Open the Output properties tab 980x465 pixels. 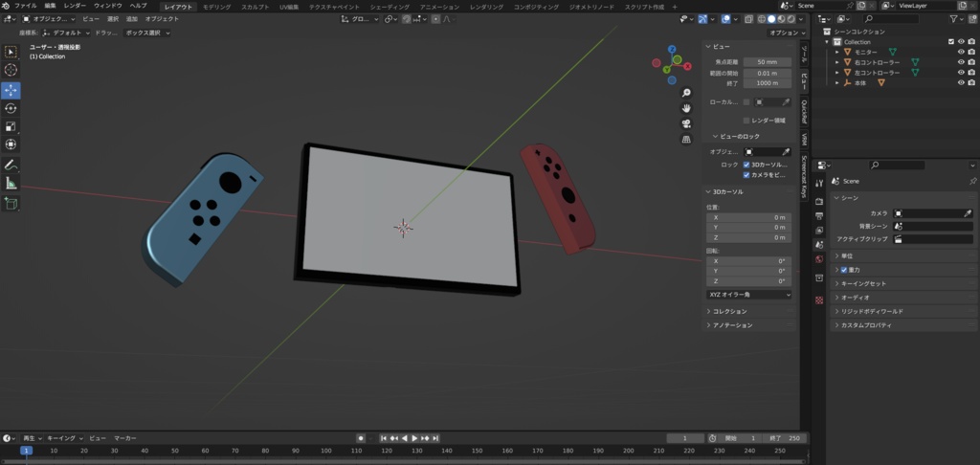point(819,215)
